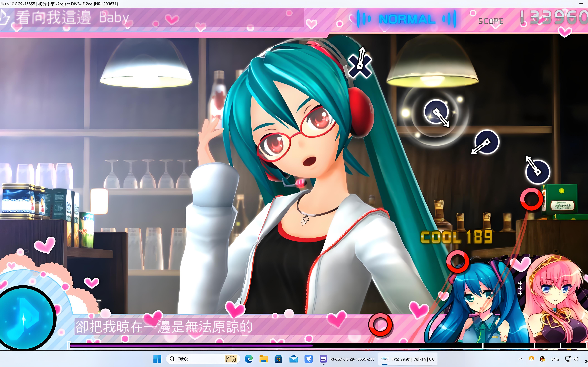
Task: Click the lyric line 卻把我晾在一邊是無法原諒的
Action: (164, 327)
